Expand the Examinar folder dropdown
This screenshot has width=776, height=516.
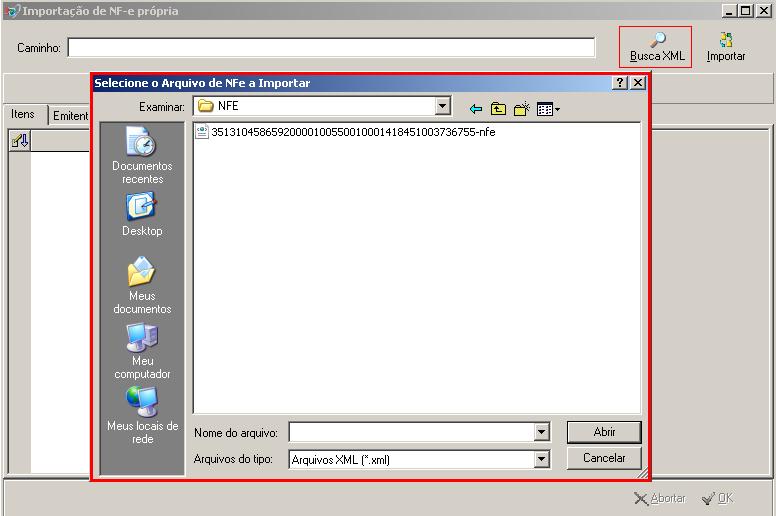(443, 106)
